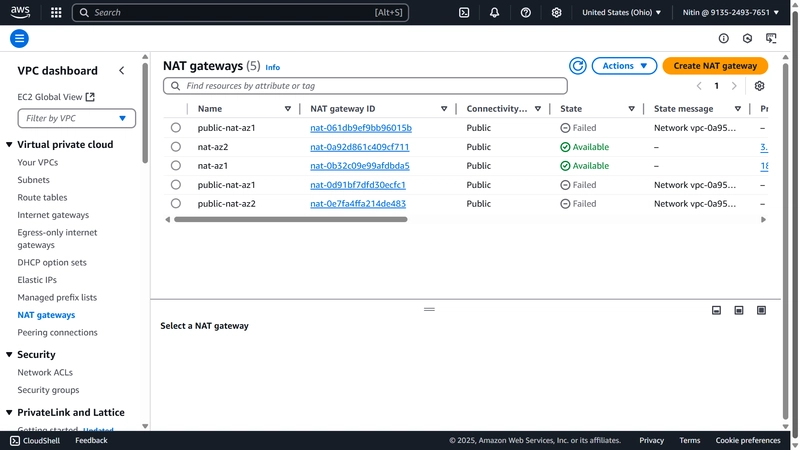The width and height of the screenshot is (800, 450).
Task: Go to next page of results
Action: (734, 86)
